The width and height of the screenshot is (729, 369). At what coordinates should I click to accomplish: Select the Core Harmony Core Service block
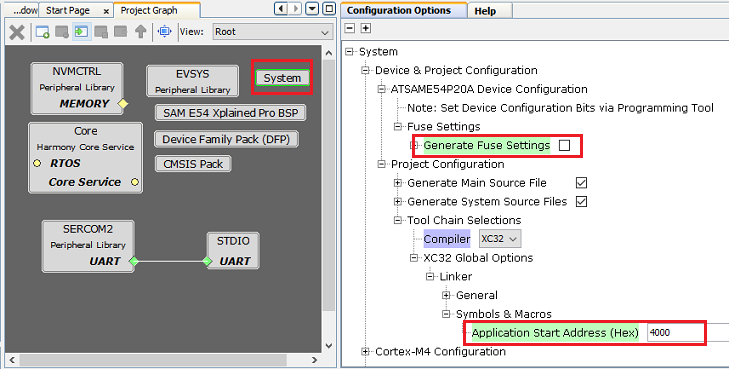coord(86,158)
